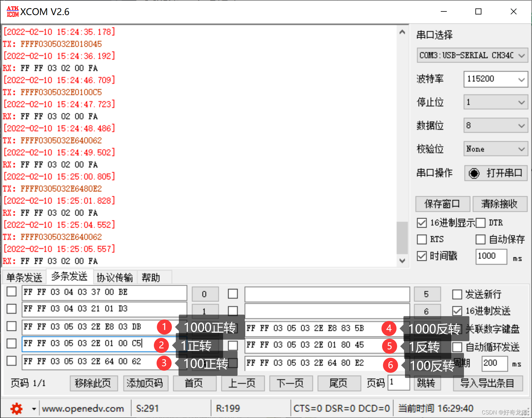
Task: Click the receive log scroll down arrow
Action: tap(402, 261)
